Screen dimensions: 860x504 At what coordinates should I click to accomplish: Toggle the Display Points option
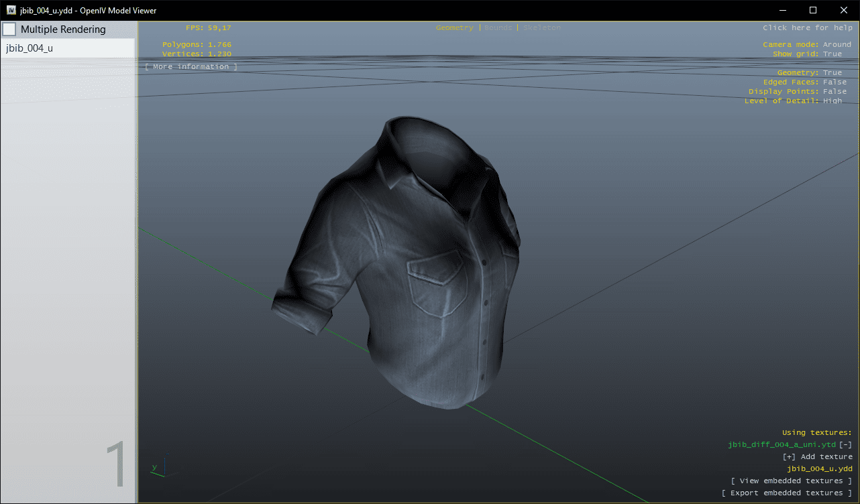point(835,92)
